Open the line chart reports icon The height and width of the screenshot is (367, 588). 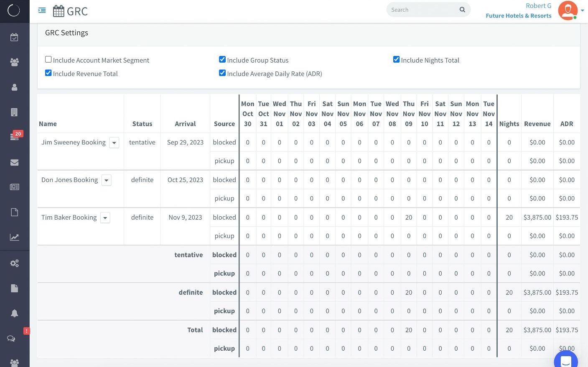click(x=14, y=237)
